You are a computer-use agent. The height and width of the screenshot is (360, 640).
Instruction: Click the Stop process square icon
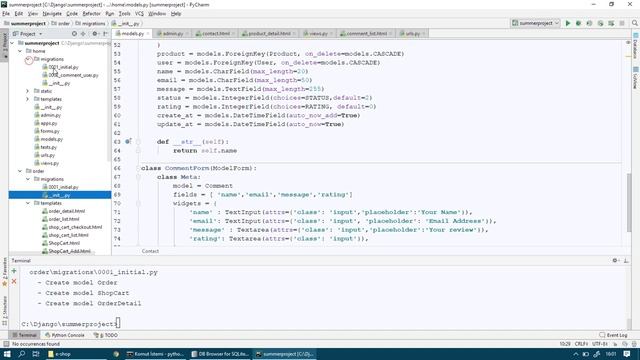tap(622, 23)
